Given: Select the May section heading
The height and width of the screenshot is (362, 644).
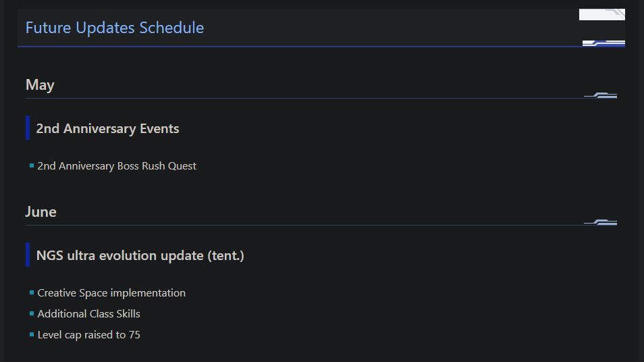Looking at the screenshot, I should click(x=40, y=85).
